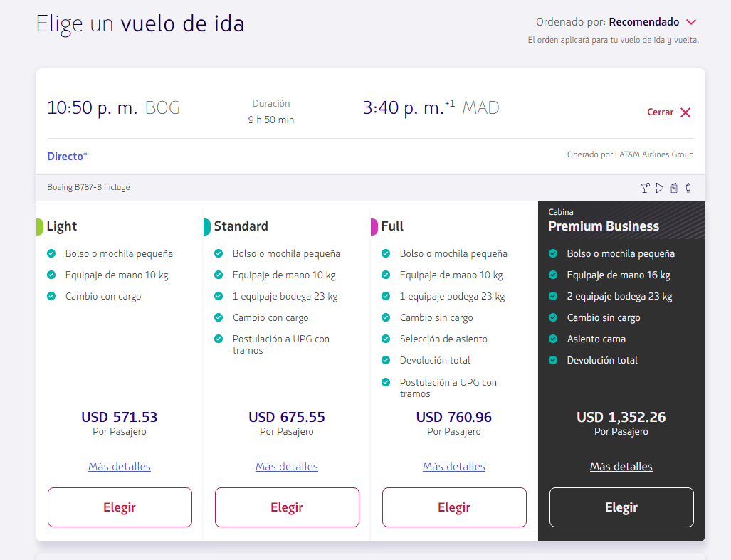The height and width of the screenshot is (560, 731).
Task: Click Postulación a UPG in Standard
Action: pos(281,345)
